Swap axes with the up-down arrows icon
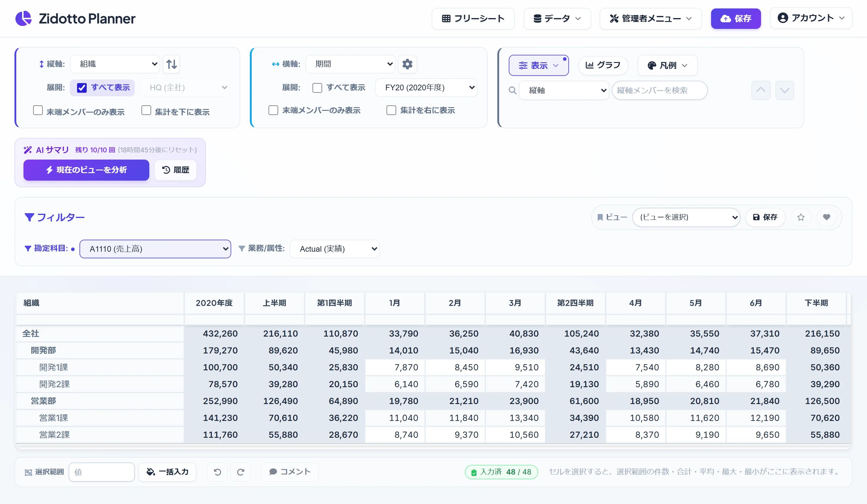The image size is (867, 504). point(171,64)
